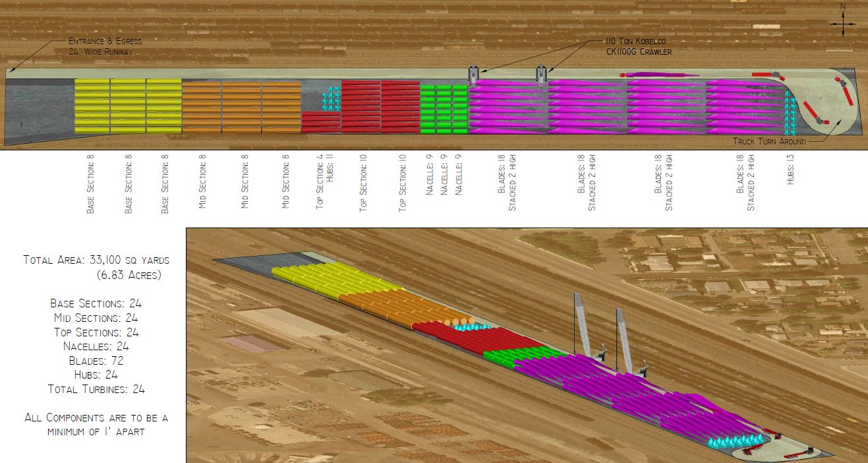Select the left crane boom in the 3D view
Screen dimensions: 868x463
tap(585, 323)
